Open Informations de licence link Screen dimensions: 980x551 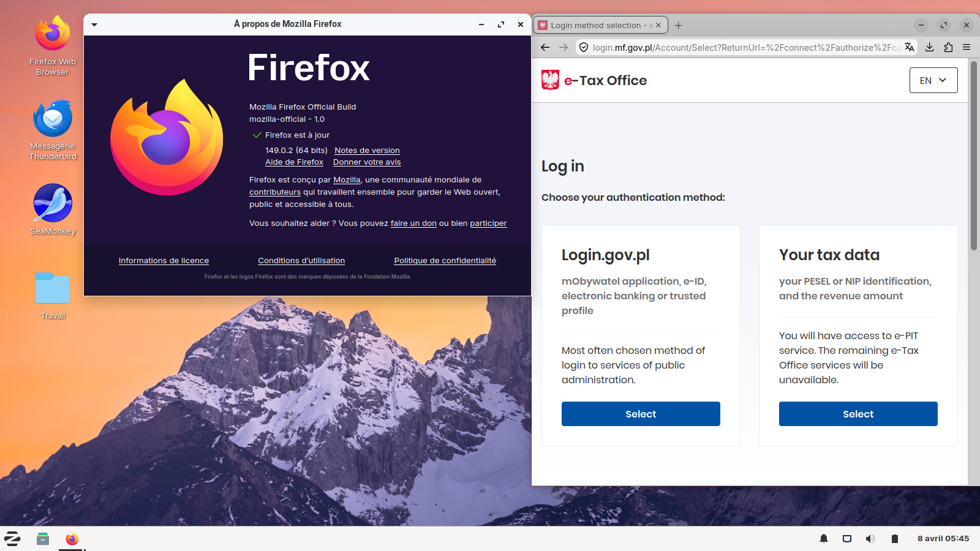point(164,261)
